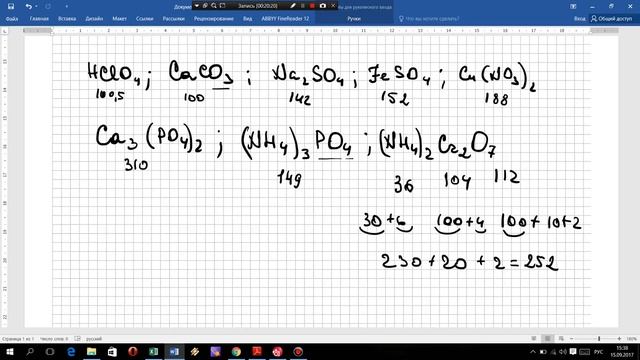
Task: Click the recorder settings icon beside the dropdown
Action: point(205,6)
